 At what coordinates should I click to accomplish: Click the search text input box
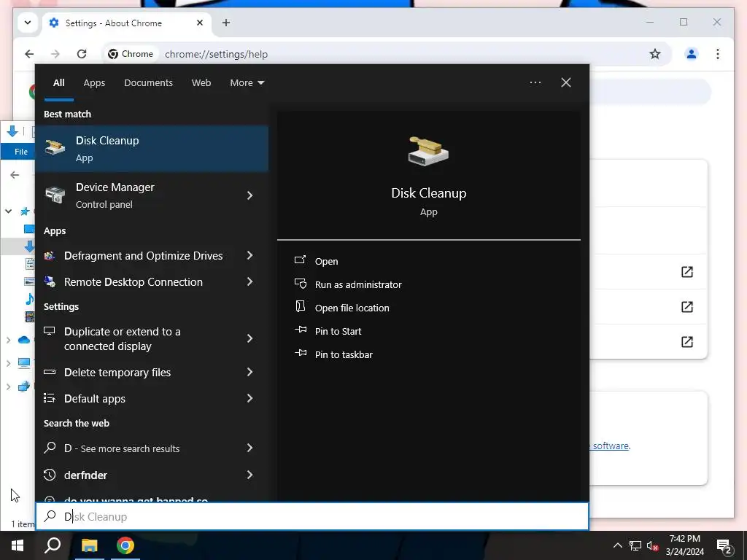(312, 516)
